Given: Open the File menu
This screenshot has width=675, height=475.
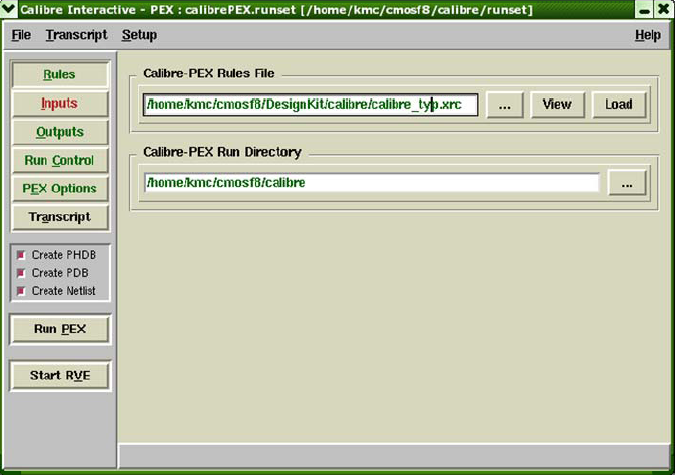Looking at the screenshot, I should pyautogui.click(x=21, y=35).
